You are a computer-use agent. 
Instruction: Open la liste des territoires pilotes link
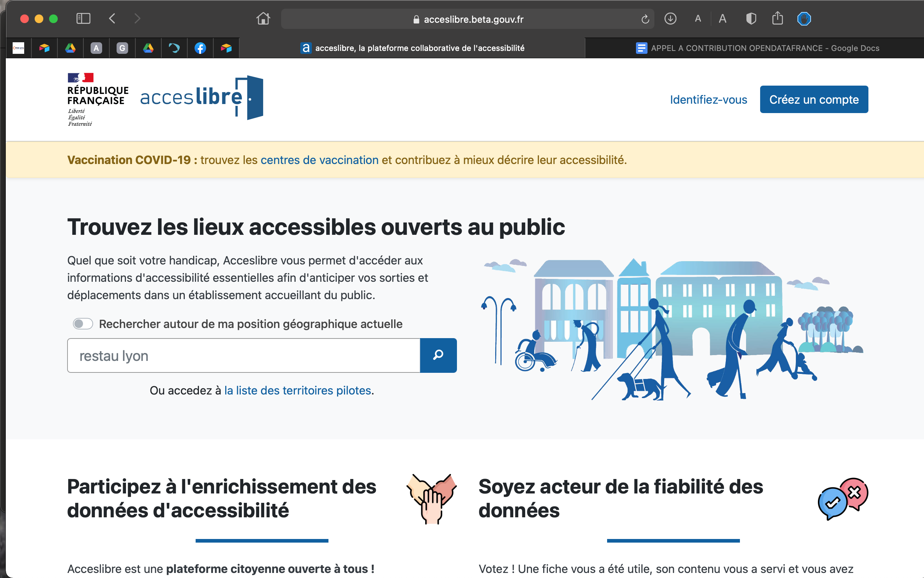[x=298, y=390]
